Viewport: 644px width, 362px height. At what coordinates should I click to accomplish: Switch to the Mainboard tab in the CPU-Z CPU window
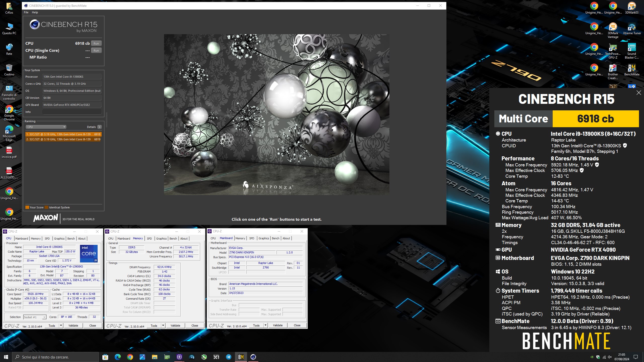coord(22,239)
